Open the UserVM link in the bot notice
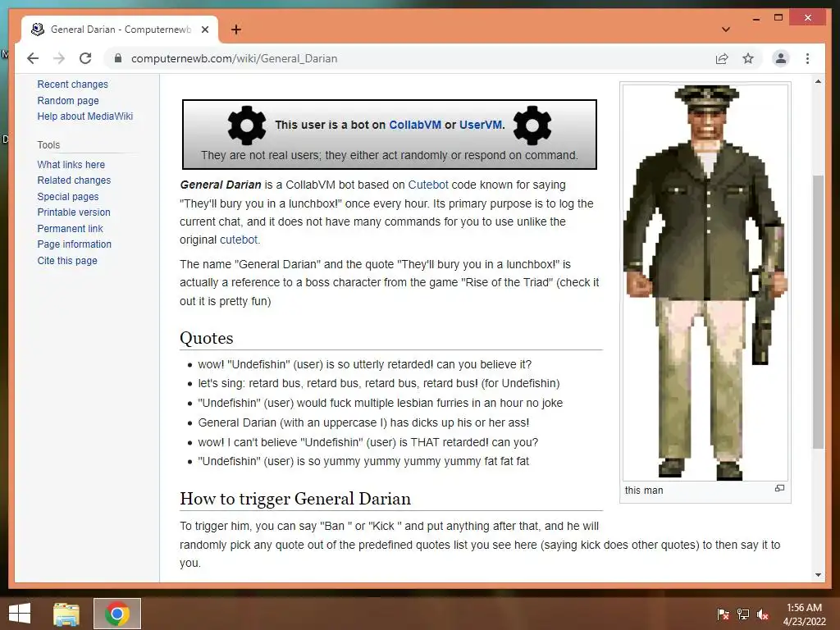840x630 pixels. [x=481, y=125]
